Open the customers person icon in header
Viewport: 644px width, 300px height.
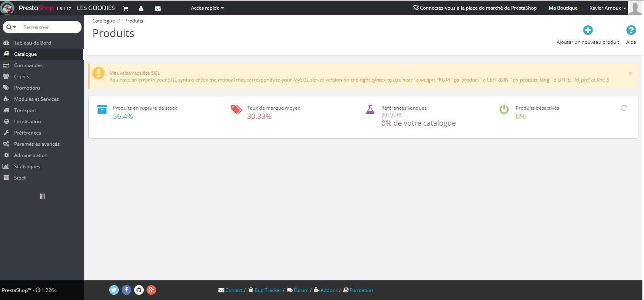click(x=141, y=8)
